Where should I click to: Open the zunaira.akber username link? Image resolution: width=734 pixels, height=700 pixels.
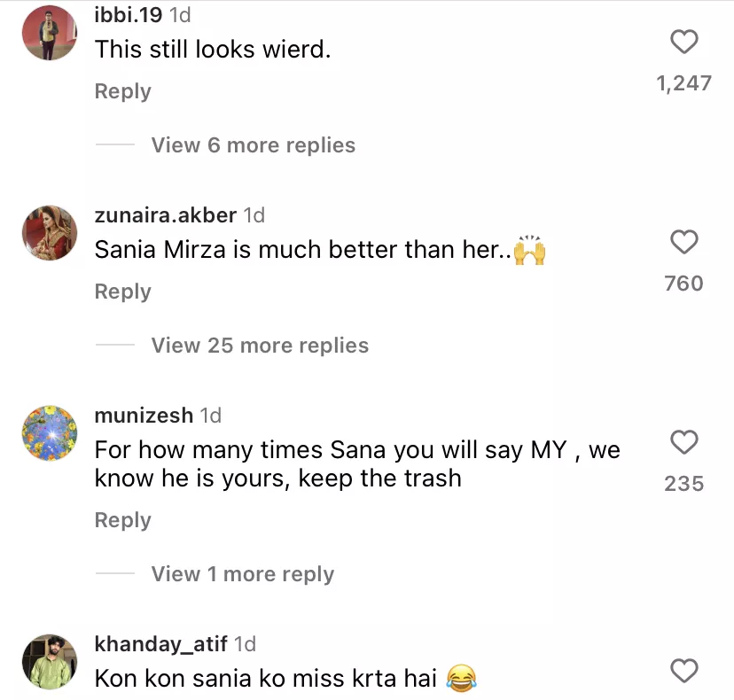click(165, 215)
